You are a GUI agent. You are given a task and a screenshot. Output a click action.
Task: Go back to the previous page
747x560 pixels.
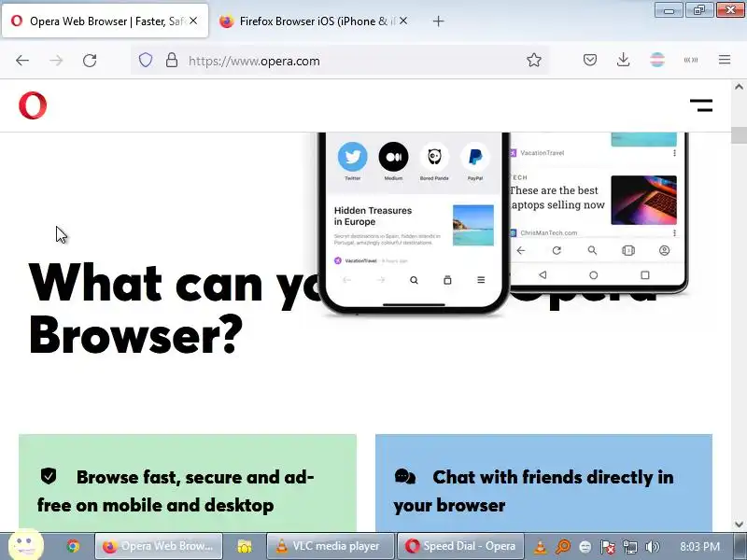pos(22,61)
